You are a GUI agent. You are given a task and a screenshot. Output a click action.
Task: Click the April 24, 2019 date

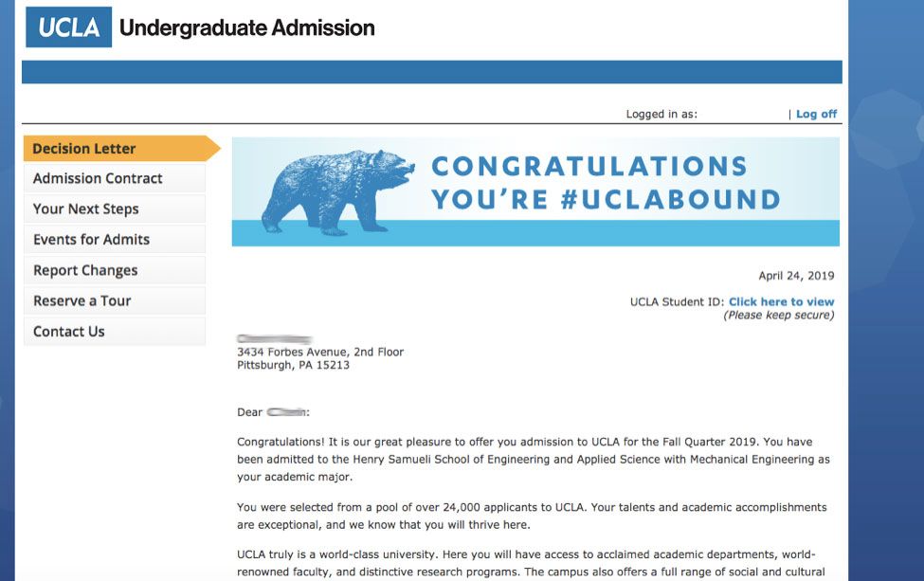coord(796,276)
